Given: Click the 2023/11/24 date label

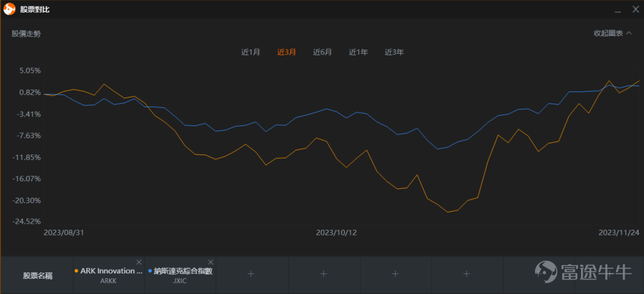Looking at the screenshot, I should tap(619, 232).
